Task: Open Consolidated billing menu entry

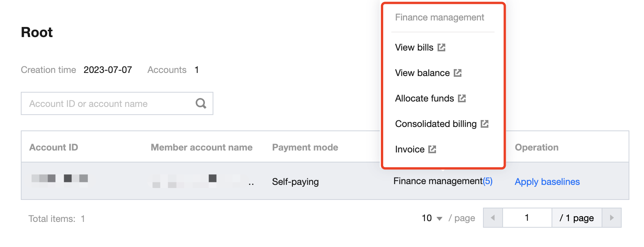Action: tap(436, 124)
